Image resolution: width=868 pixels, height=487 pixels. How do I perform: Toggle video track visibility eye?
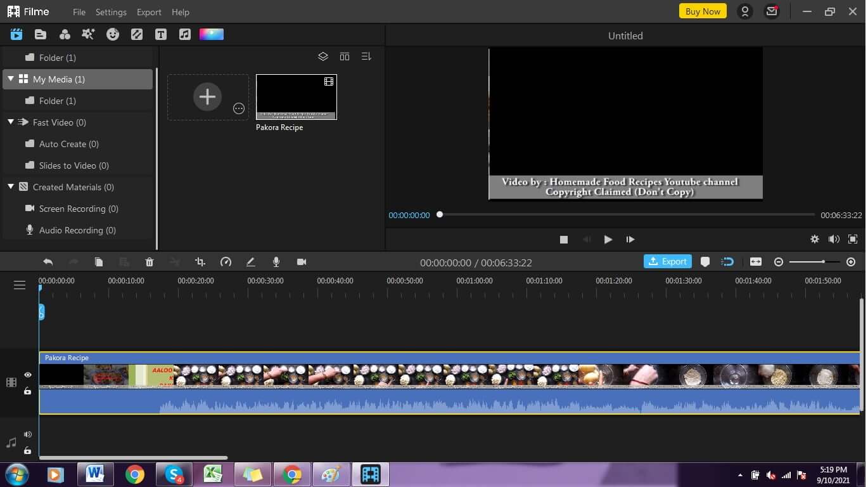click(28, 375)
